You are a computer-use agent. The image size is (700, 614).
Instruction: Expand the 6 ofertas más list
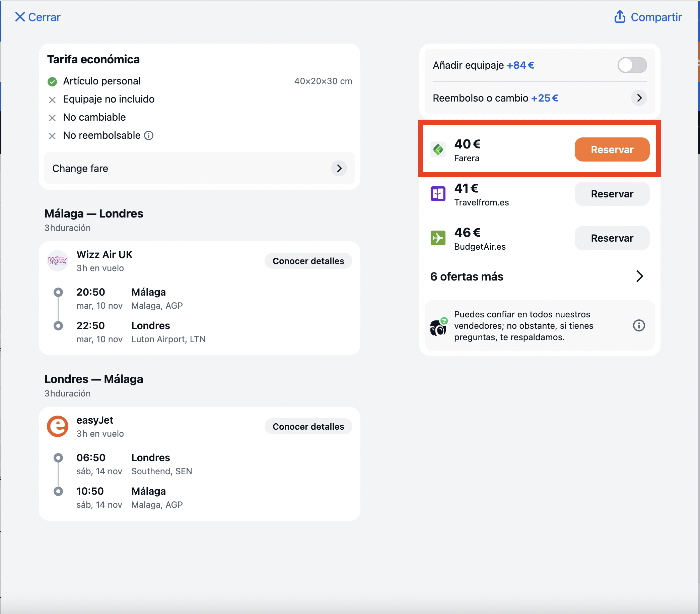click(x=539, y=277)
